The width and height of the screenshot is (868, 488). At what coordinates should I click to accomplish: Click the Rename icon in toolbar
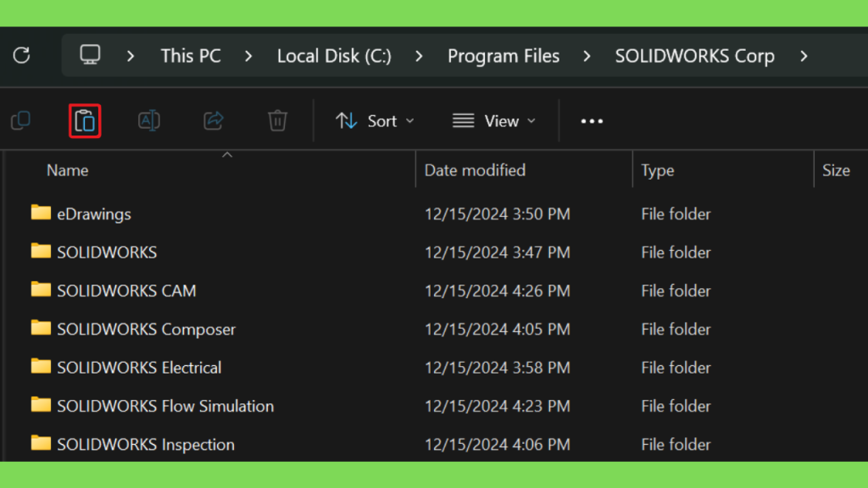click(149, 120)
